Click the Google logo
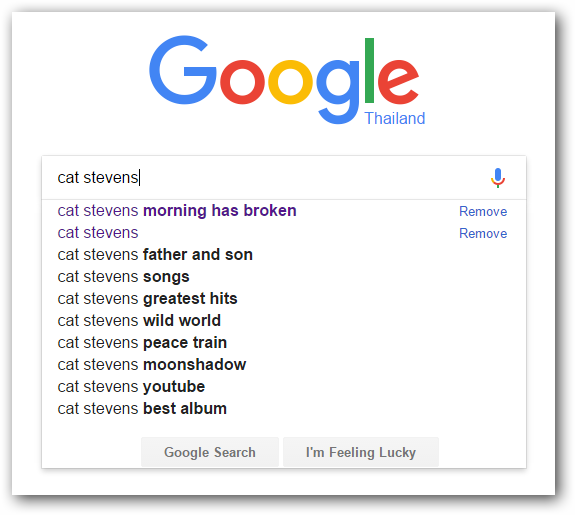Viewport: 575px width, 515px height. click(284, 80)
